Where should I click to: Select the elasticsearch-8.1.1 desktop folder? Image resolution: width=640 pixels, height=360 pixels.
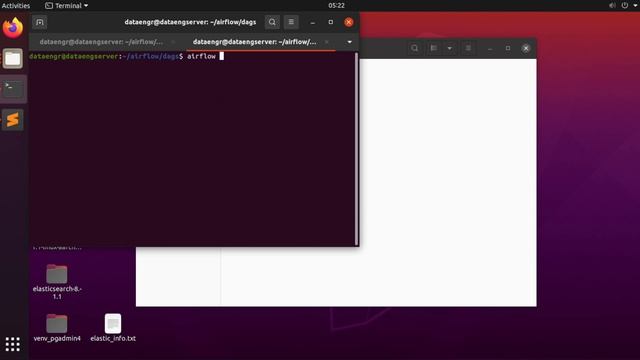coord(57,282)
